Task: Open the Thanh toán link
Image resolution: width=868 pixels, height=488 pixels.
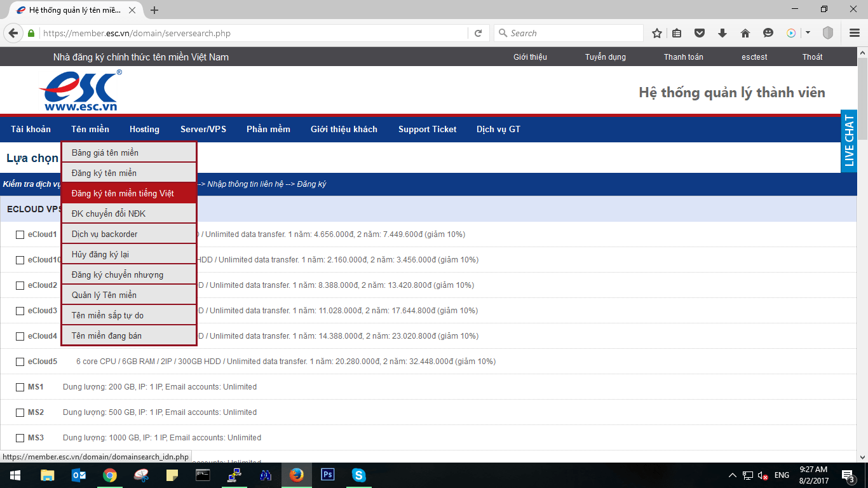Action: coord(684,57)
